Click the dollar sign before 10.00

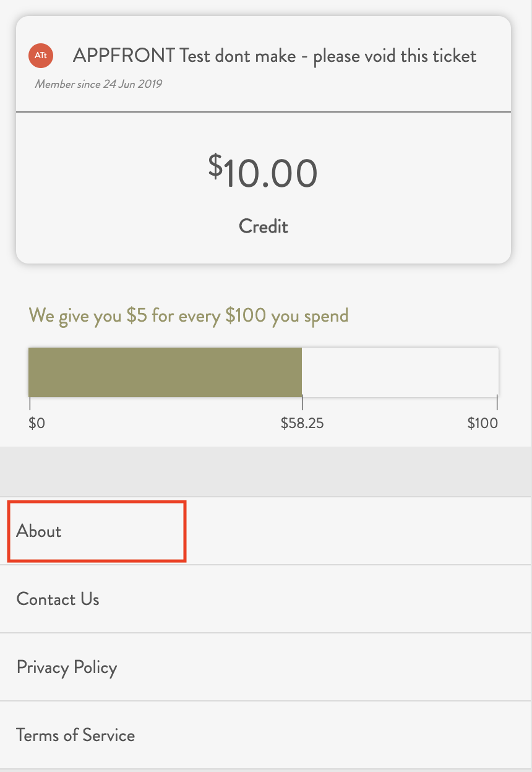pos(215,165)
